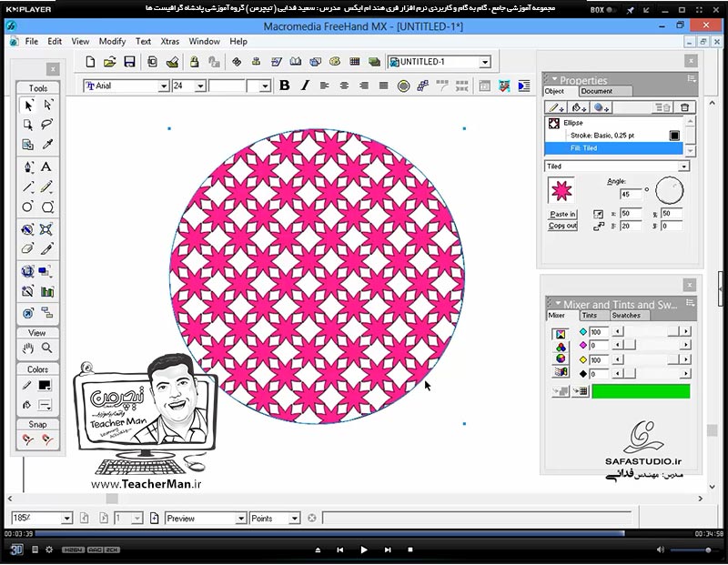Open Tiled fill type dropdown
Viewport: 728px width, 565px height.
[x=684, y=166]
